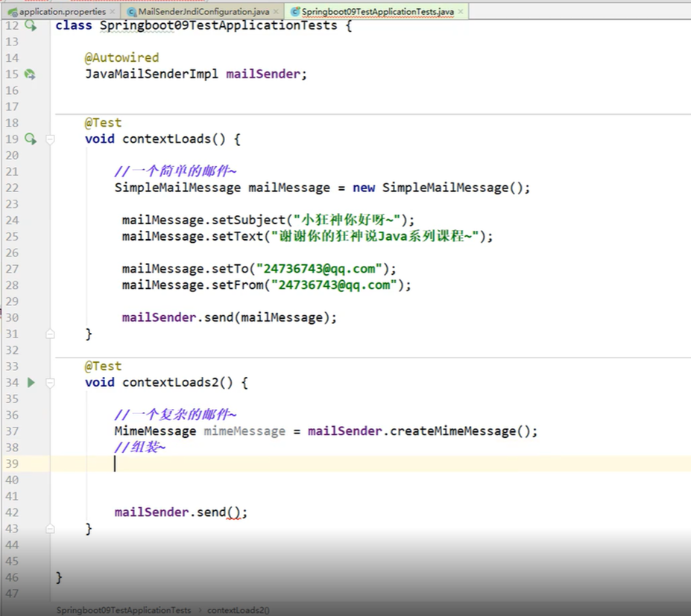Click the class name Springboot09TestApplicationTests on line 12
Image resolution: width=691 pixels, height=616 pixels.
coord(218,25)
